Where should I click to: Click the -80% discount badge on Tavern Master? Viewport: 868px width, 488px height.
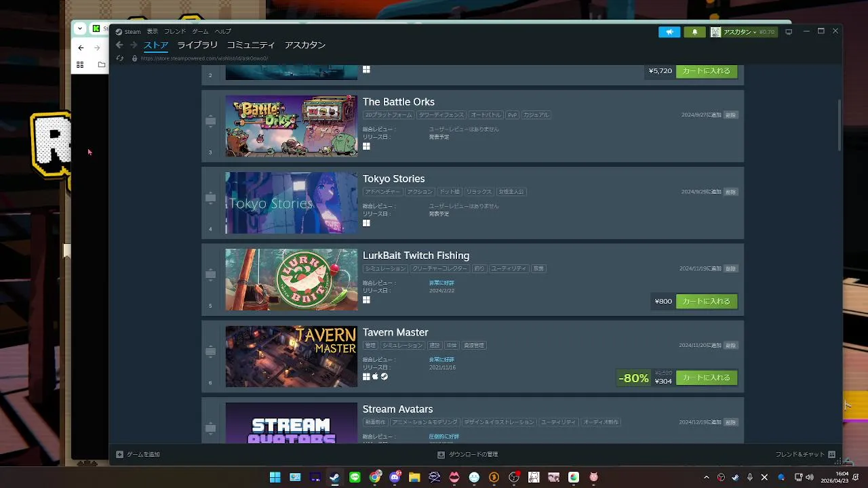point(633,378)
